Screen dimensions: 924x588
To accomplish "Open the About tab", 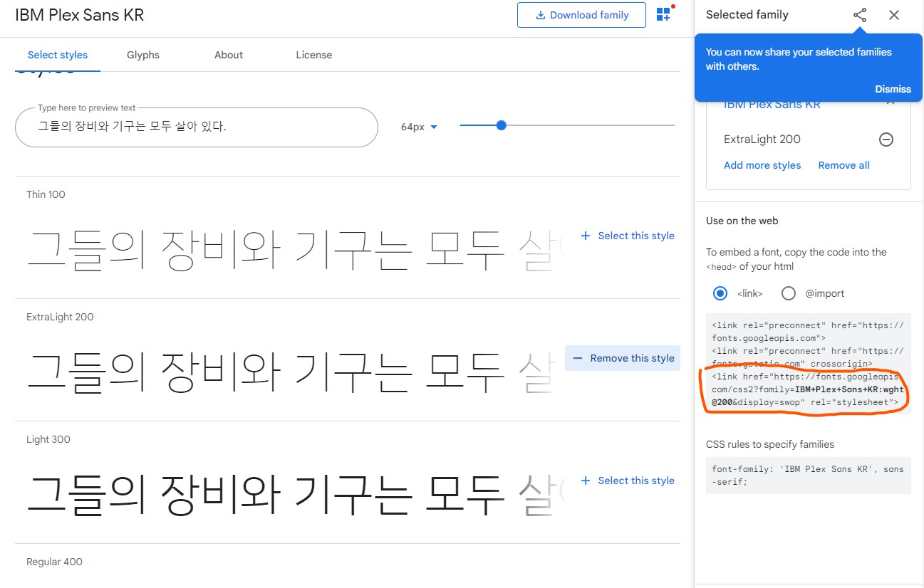I will pos(229,55).
